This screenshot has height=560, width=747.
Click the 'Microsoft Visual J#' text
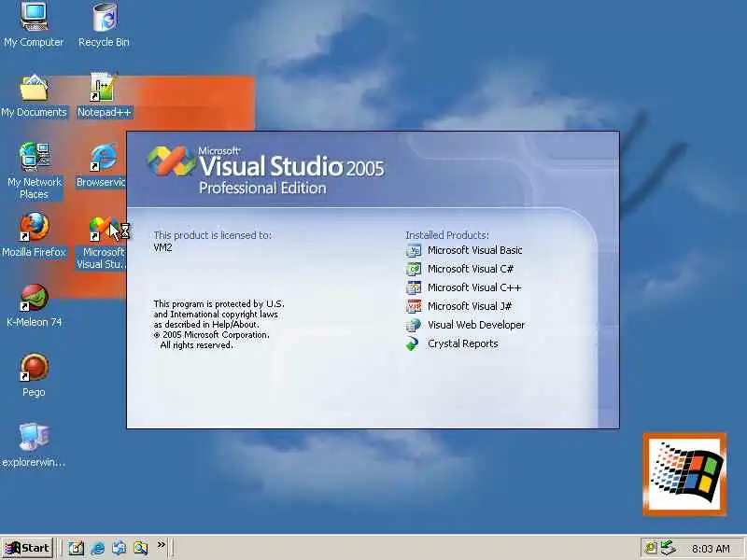[x=470, y=306]
